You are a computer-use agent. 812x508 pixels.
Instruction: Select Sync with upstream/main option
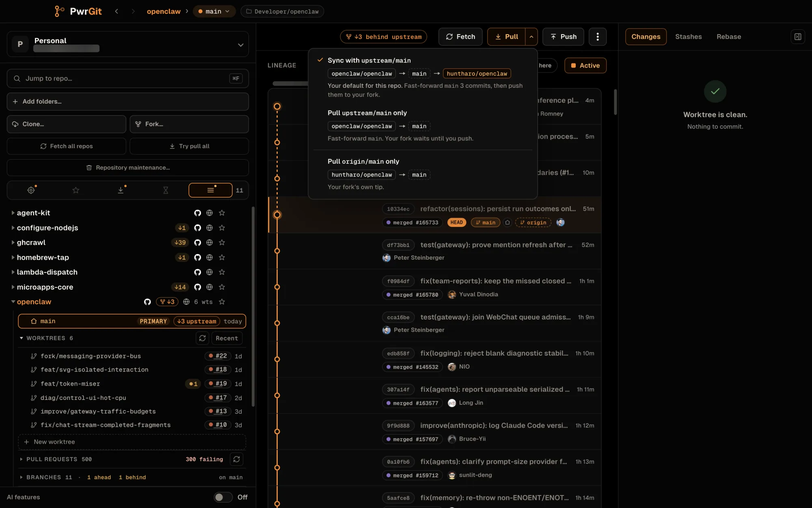tap(423, 77)
